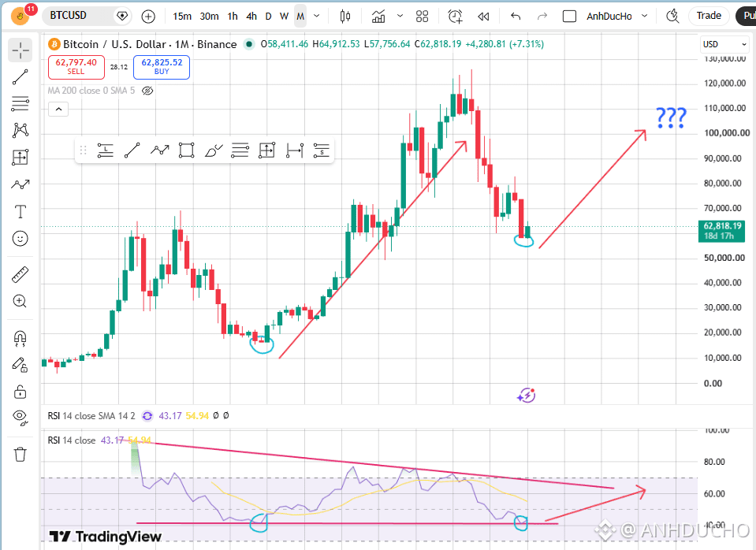This screenshot has height=550, width=756.
Task: Select the path tool in floating toolbar
Action: tap(159, 151)
